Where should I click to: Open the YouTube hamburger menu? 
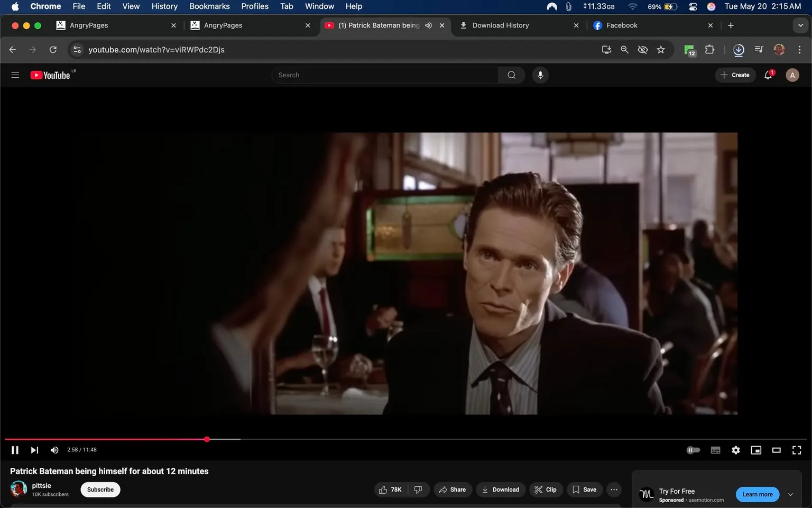pos(15,75)
